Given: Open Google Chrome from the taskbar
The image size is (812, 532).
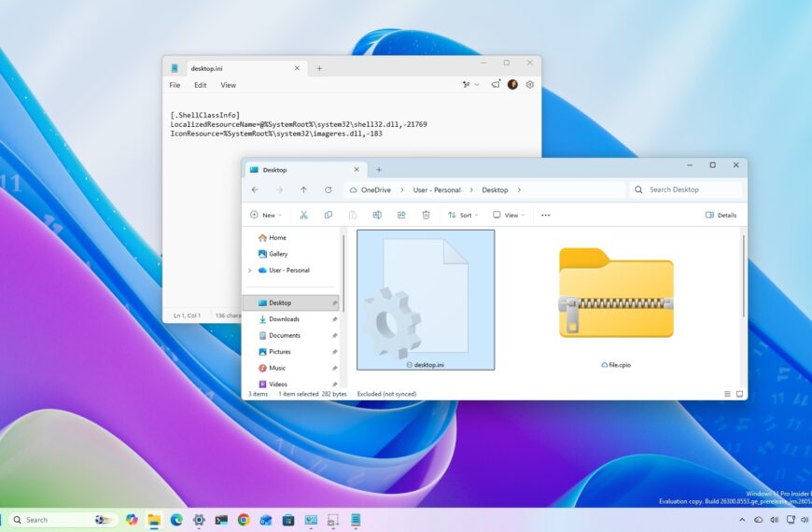Looking at the screenshot, I should click(x=244, y=520).
